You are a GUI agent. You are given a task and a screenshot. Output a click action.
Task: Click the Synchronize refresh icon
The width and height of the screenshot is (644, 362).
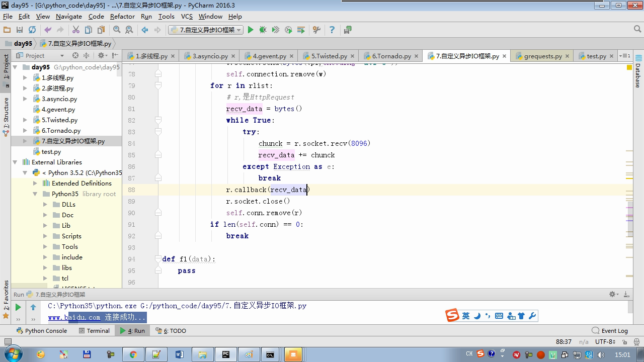pyautogui.click(x=32, y=30)
